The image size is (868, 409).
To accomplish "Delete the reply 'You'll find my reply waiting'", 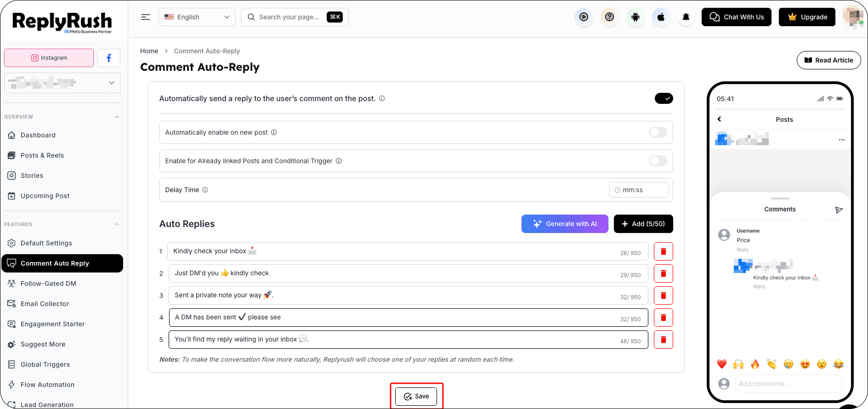I will pyautogui.click(x=664, y=340).
